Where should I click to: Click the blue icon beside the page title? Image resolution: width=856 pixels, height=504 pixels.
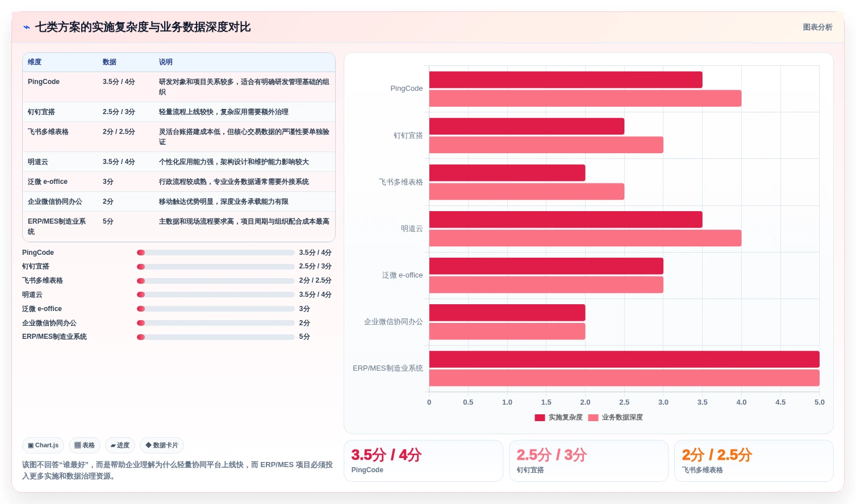pos(27,27)
